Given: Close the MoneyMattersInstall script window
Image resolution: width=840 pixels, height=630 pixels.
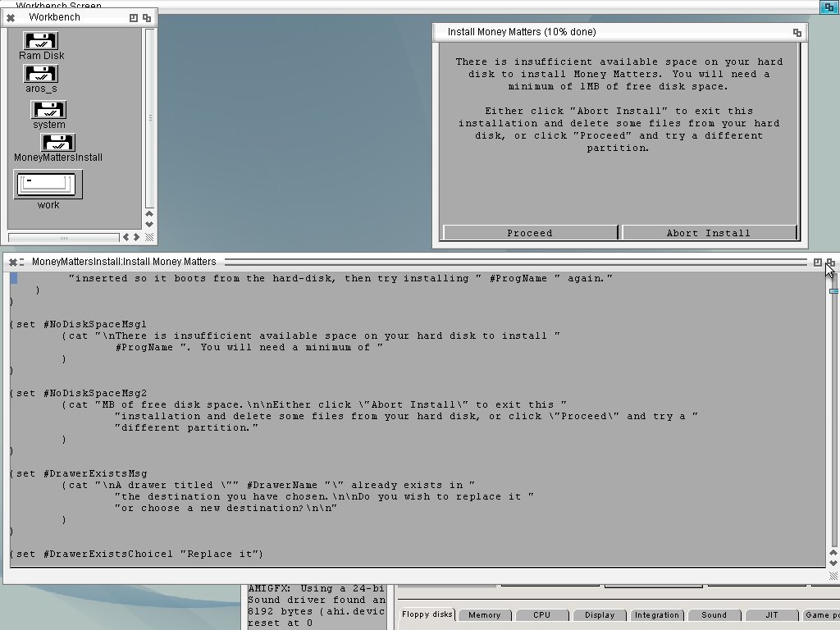Looking at the screenshot, I should [x=13, y=262].
